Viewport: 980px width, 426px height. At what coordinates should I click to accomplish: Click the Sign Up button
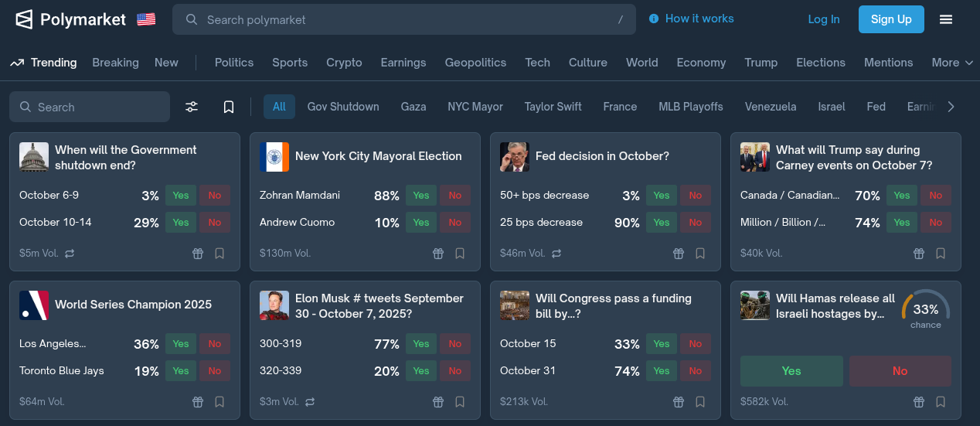pyautogui.click(x=891, y=19)
